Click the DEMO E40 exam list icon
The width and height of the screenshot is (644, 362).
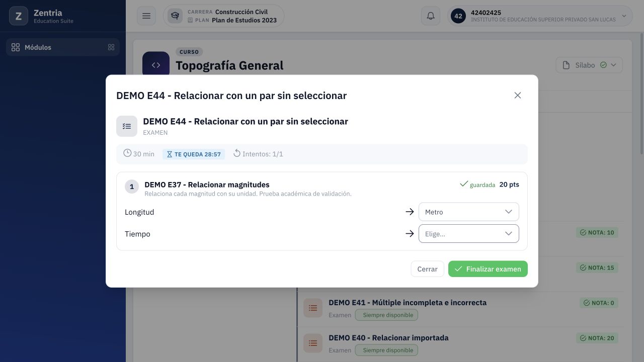[313, 343]
